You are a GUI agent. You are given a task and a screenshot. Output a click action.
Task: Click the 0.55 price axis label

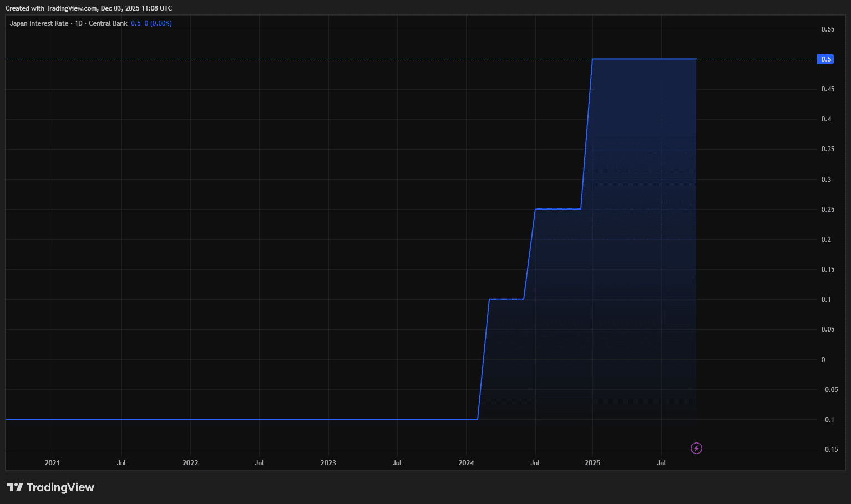(828, 29)
